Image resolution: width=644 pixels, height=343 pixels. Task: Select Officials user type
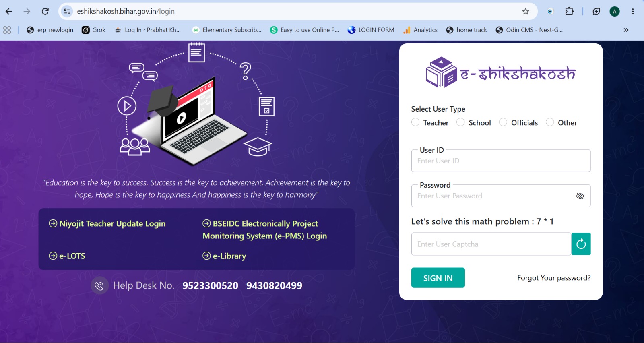(503, 122)
